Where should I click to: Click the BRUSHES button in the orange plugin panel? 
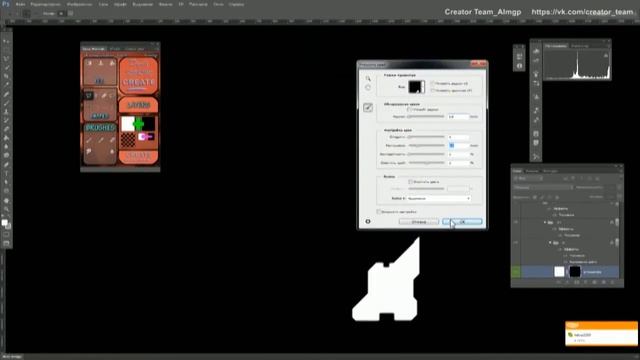coord(100,128)
